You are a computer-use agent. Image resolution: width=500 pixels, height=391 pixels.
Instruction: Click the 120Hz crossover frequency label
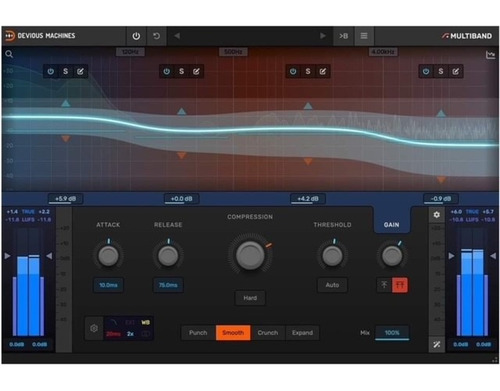[x=130, y=52]
